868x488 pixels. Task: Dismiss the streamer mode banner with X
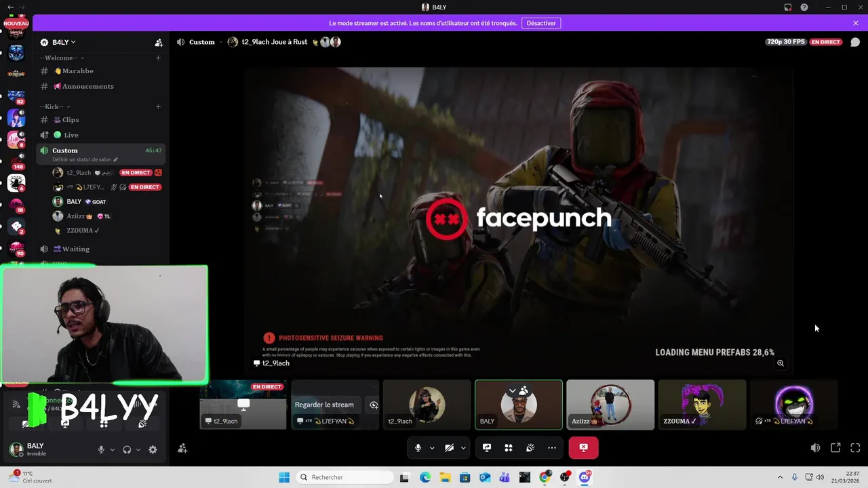coord(856,23)
